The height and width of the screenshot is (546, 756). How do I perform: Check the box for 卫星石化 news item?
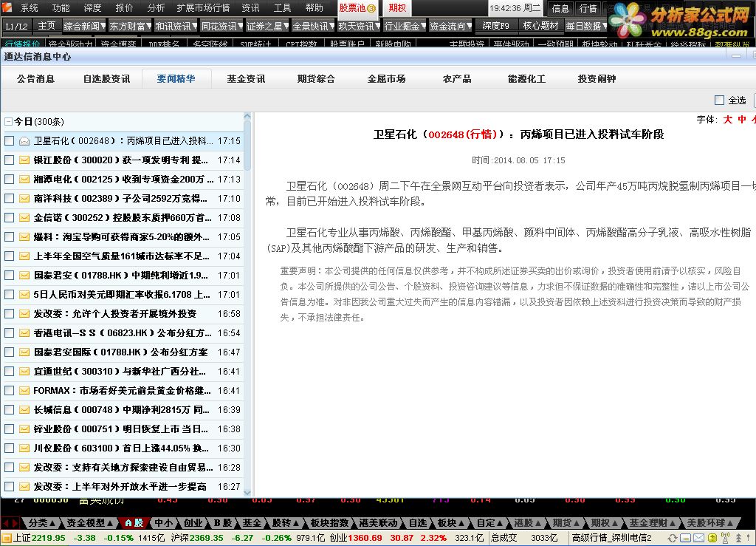click(x=9, y=141)
